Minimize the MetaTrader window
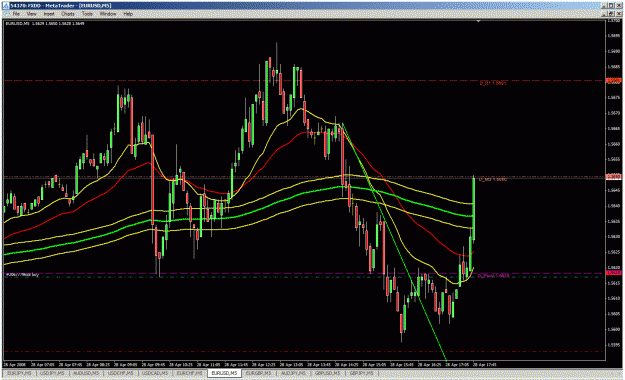The width and height of the screenshot is (625, 380). coord(605,6)
